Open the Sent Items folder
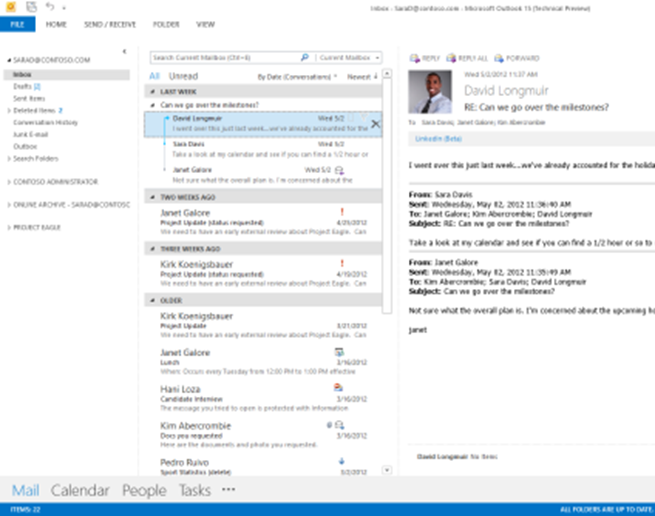Image resolution: width=655 pixels, height=516 pixels. [x=29, y=98]
